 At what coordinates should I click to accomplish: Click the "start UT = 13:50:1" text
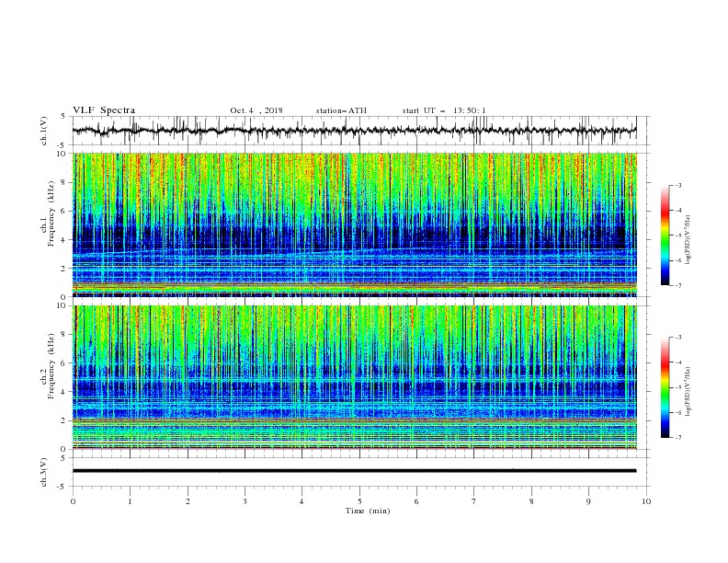(444, 110)
